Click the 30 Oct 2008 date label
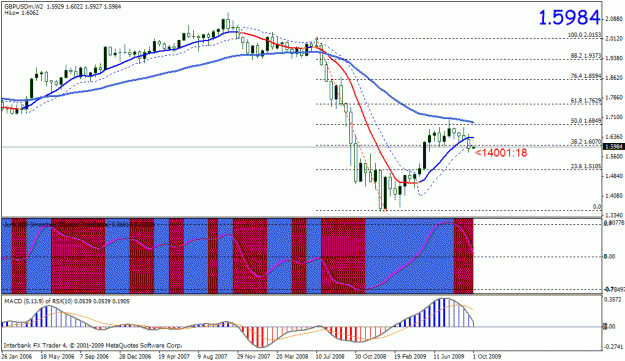Screen dimensions: 625x361 point(371,356)
